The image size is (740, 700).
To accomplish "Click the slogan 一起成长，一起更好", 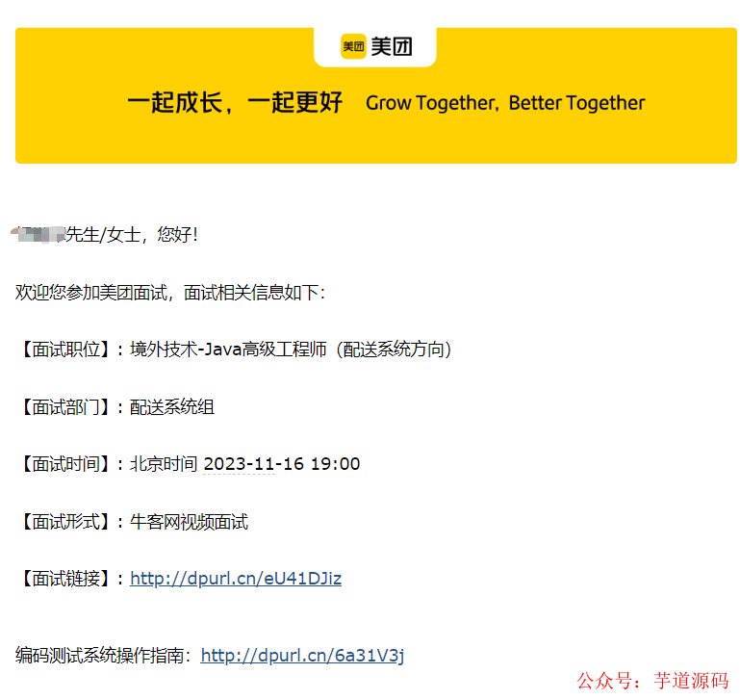I will (x=235, y=102).
